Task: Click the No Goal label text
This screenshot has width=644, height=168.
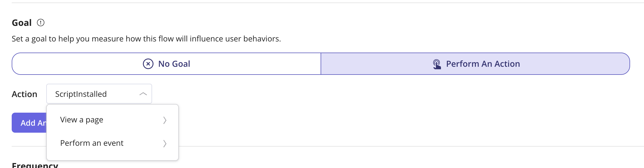Action: click(174, 64)
